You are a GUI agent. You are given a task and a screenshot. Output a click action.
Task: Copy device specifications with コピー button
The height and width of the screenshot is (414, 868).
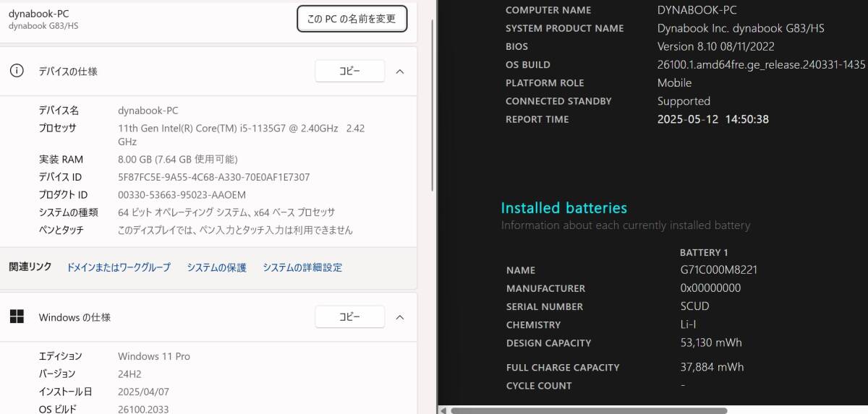point(349,71)
